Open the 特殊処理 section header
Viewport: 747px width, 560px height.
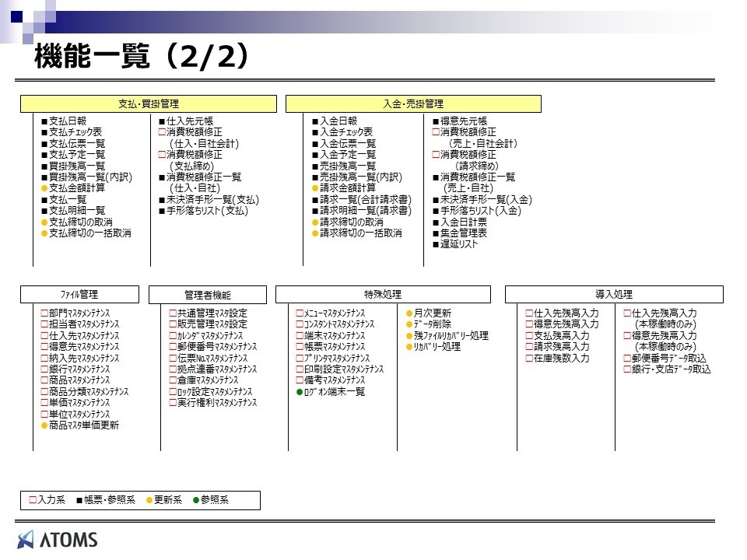pyautogui.click(x=383, y=295)
